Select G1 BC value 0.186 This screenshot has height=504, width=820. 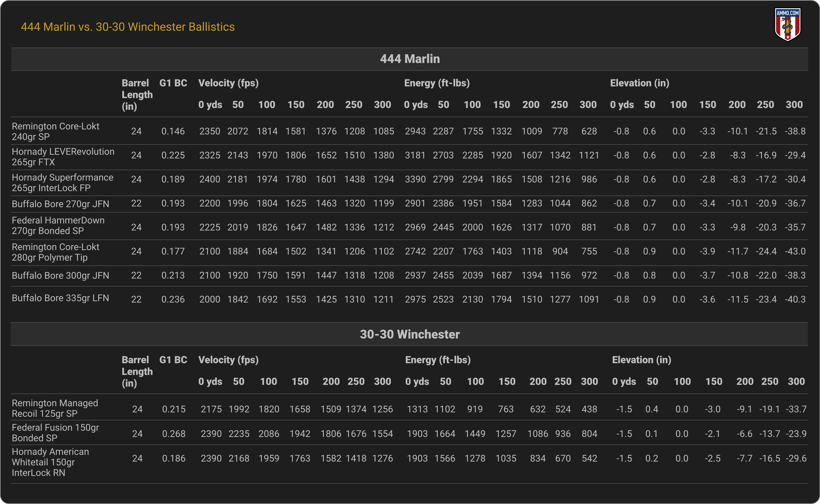tap(174, 458)
